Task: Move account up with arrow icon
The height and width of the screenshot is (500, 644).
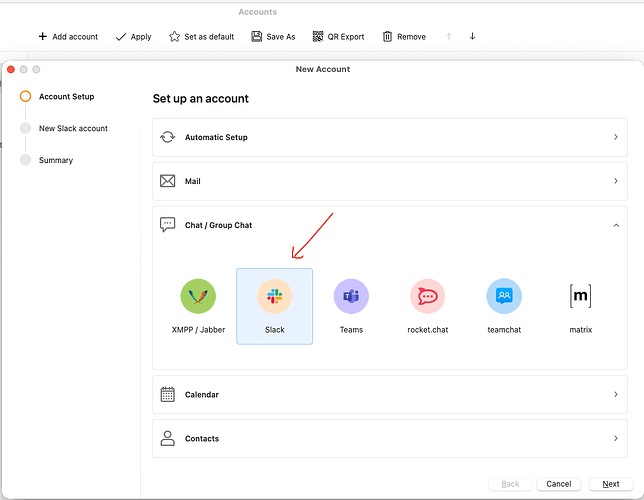Action: (449, 37)
